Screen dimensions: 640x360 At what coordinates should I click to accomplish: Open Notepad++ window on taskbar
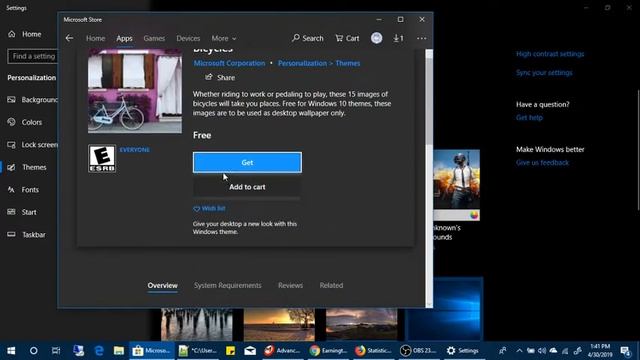pyautogui.click(x=198, y=351)
